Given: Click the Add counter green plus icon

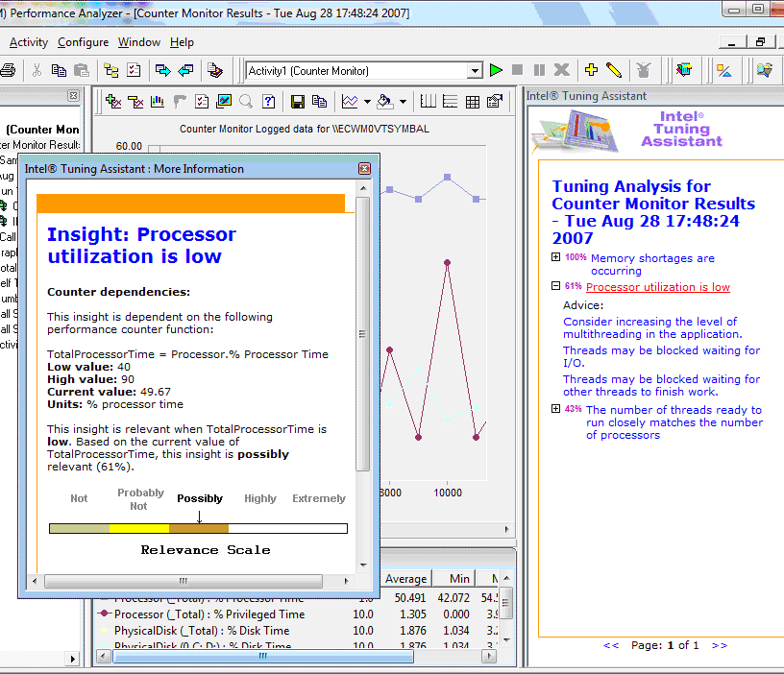Looking at the screenshot, I should (x=113, y=102).
